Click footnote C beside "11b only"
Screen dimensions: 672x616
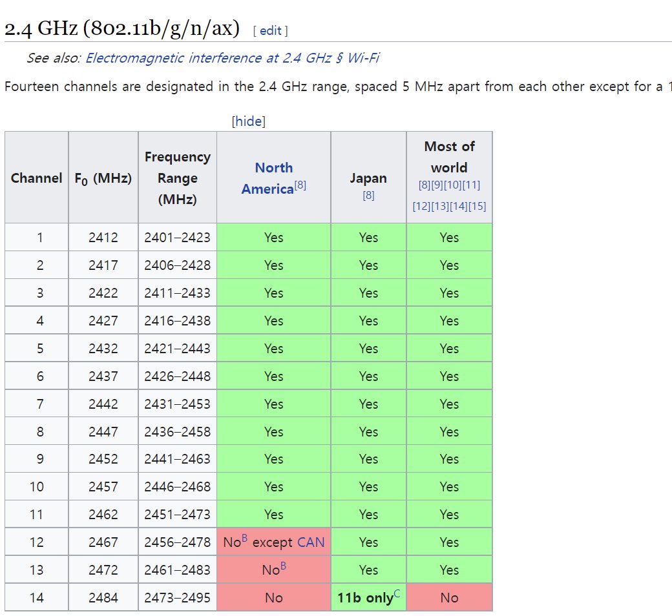click(397, 594)
